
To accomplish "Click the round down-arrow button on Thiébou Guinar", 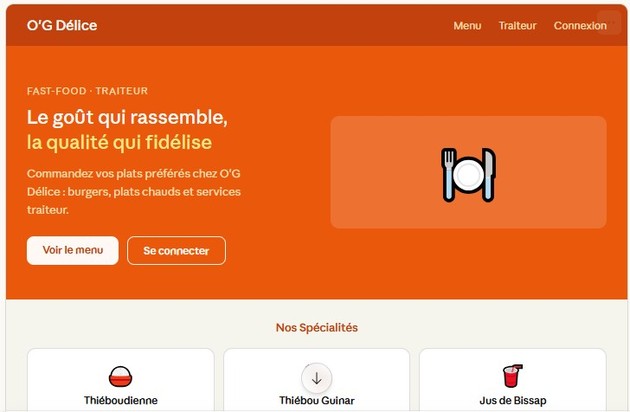I will 317,378.
